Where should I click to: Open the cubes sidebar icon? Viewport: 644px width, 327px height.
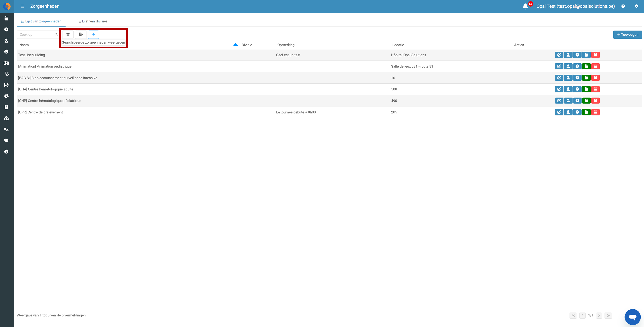click(6, 118)
